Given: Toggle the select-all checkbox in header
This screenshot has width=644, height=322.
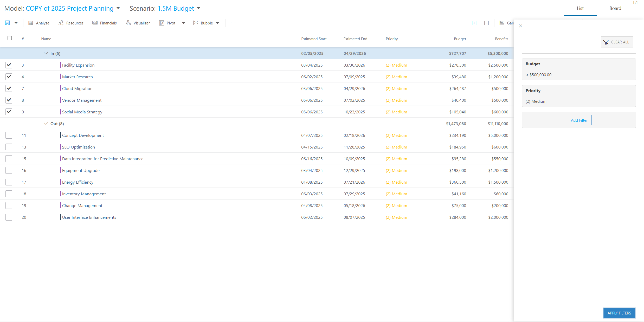Looking at the screenshot, I should pyautogui.click(x=10, y=38).
